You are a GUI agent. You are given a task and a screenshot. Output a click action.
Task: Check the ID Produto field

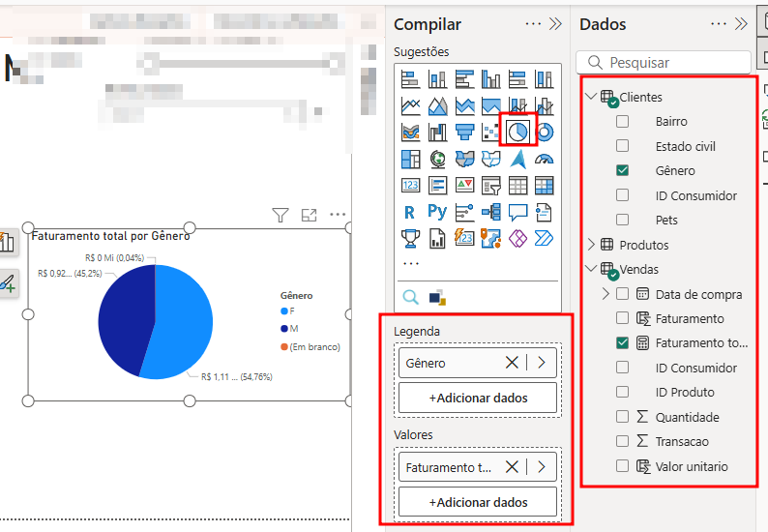[x=622, y=392]
